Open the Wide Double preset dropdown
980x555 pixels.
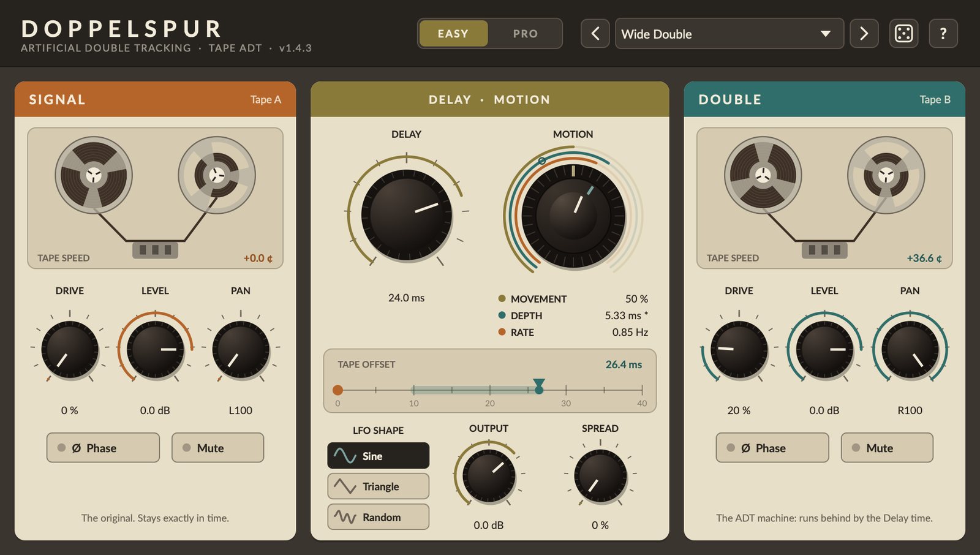point(729,34)
